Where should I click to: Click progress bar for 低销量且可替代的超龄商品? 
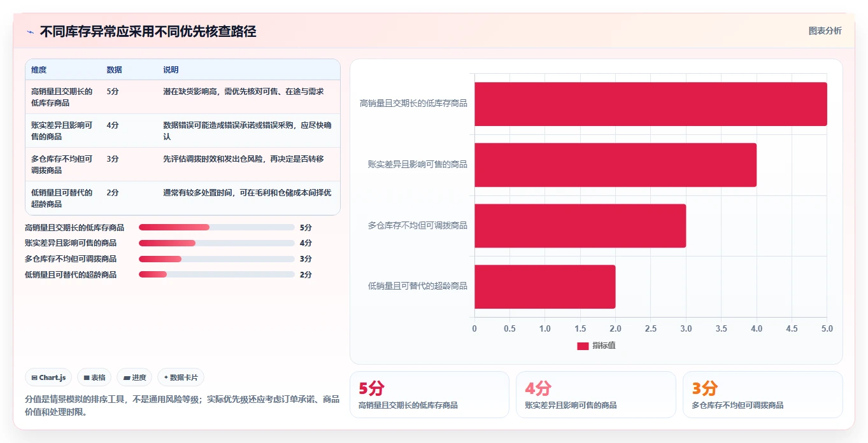[217, 275]
